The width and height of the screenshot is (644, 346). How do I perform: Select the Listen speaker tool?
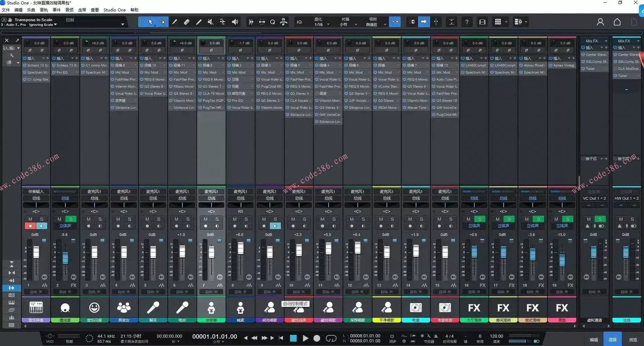pyautogui.click(x=235, y=22)
